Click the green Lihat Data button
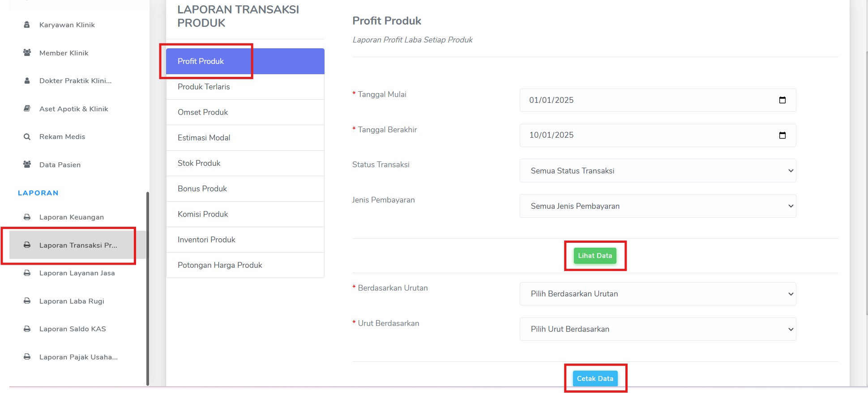The width and height of the screenshot is (868, 393). [x=595, y=256]
